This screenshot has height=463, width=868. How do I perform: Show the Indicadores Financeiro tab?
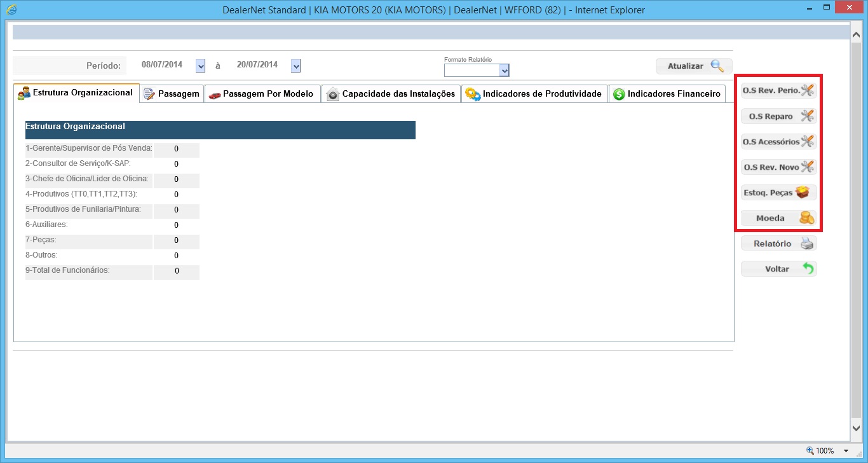[667, 93]
